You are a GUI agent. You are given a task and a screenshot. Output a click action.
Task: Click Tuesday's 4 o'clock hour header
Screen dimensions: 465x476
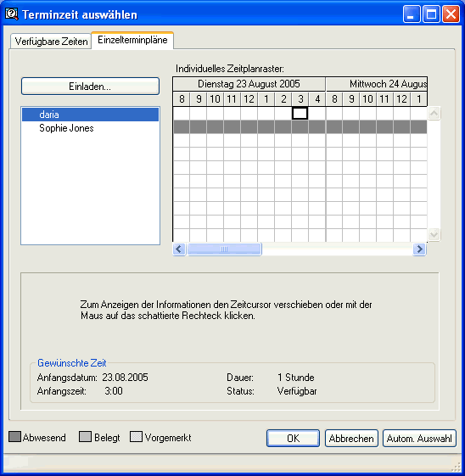click(317, 99)
